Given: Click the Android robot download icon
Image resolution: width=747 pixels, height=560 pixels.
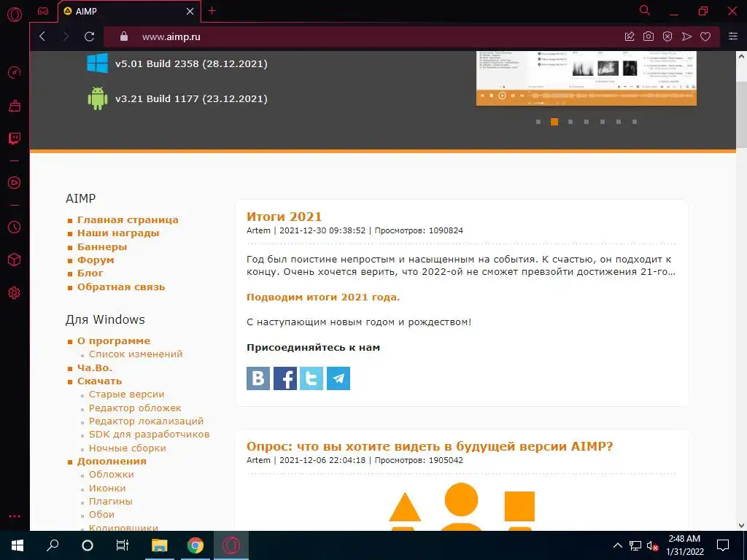Looking at the screenshot, I should click(x=98, y=98).
